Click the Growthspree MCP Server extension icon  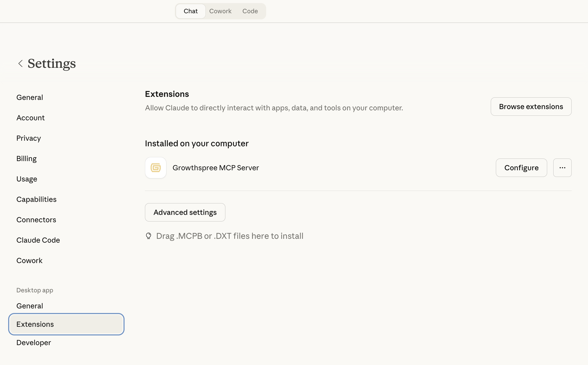[155, 168]
